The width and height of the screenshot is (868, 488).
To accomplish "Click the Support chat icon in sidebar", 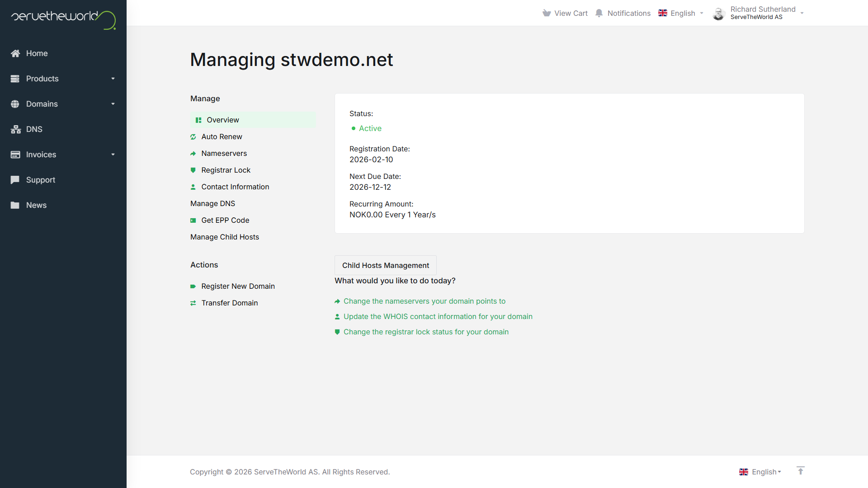I will 15,180.
